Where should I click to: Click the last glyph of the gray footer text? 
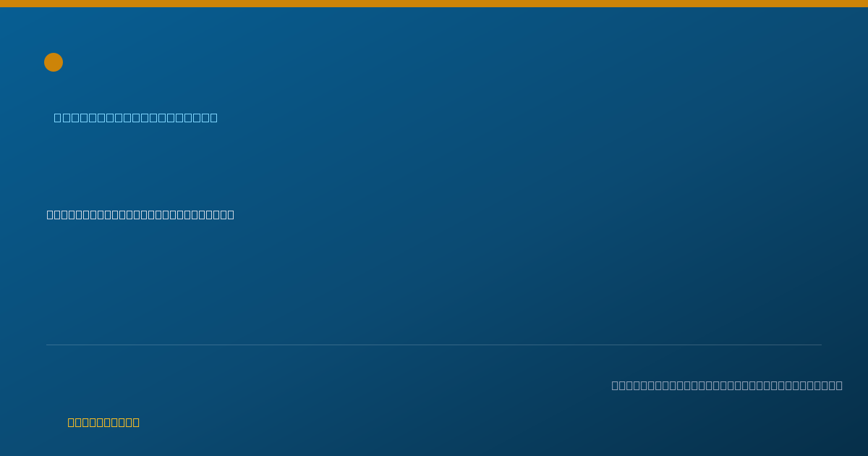(x=839, y=385)
